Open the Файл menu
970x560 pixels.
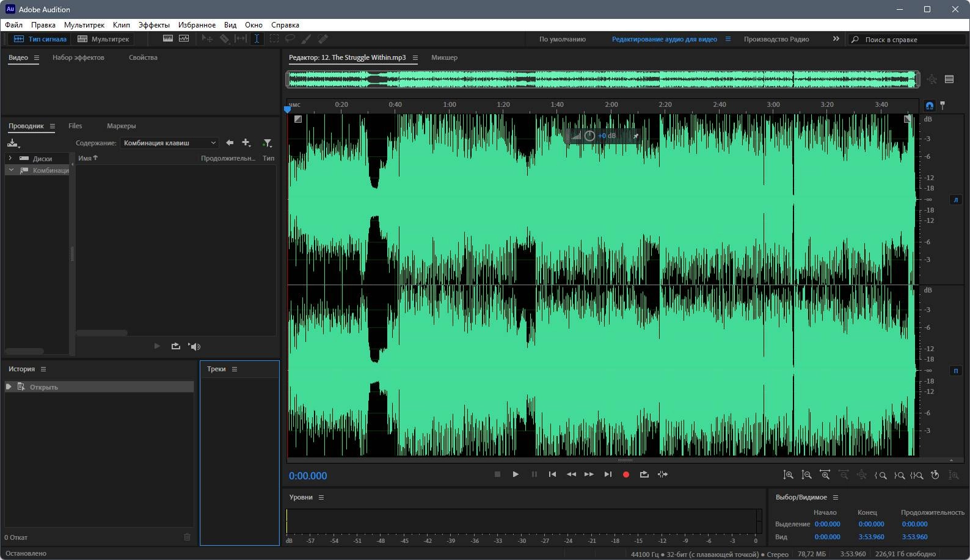pos(13,25)
